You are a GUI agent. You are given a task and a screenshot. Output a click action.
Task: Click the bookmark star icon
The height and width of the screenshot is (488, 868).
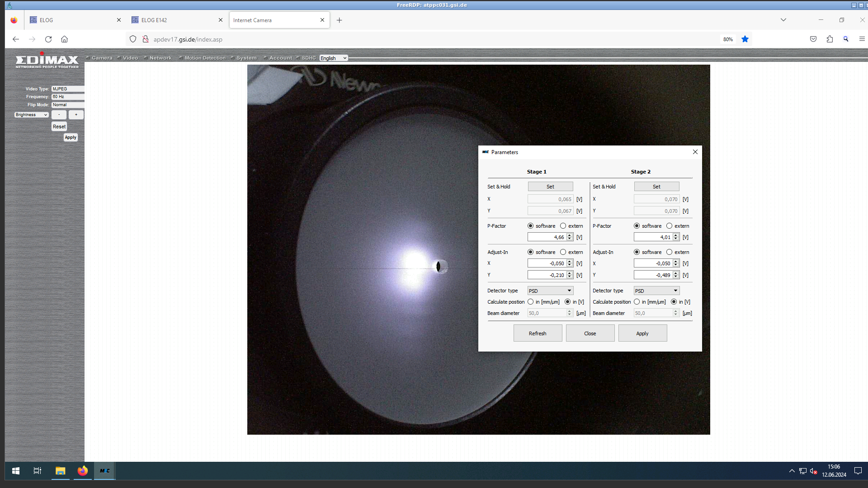click(745, 39)
